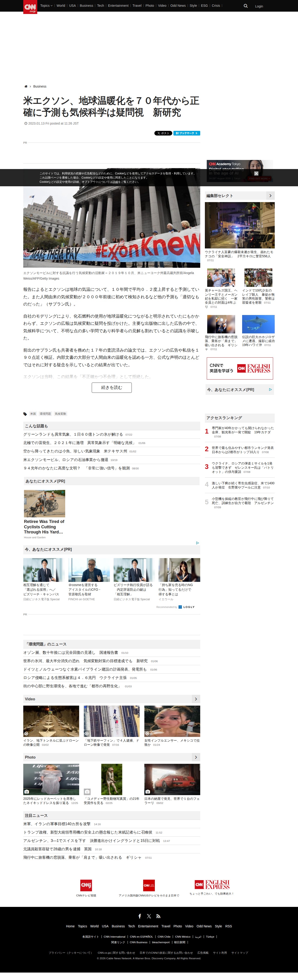Open the bleacherreport footer link
This screenshot has width=298, height=980.
pos(161,942)
